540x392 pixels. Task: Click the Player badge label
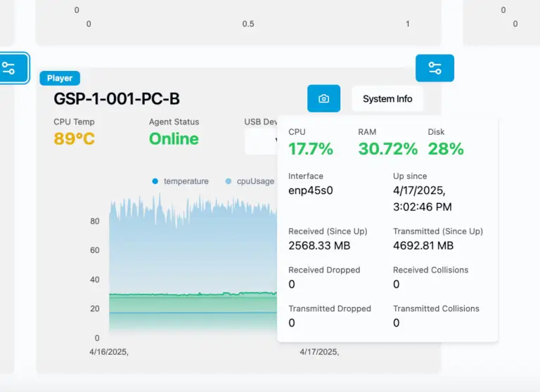point(60,78)
